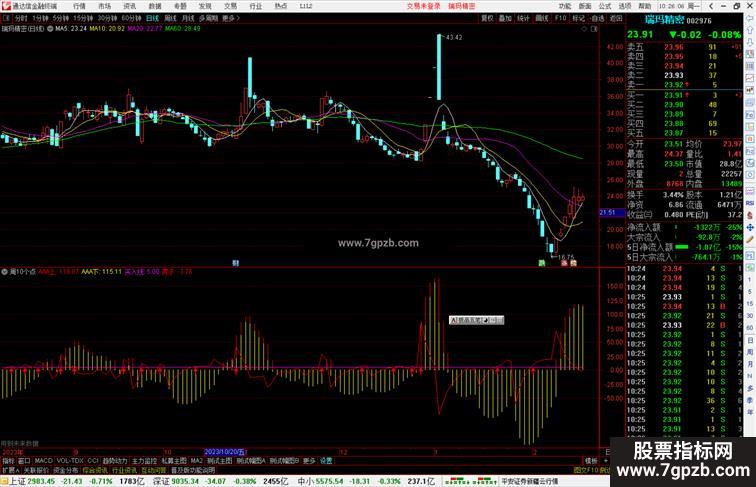756x487 pixels.
Task: Open the 统计 statistics dropdown
Action: pyautogui.click(x=523, y=18)
